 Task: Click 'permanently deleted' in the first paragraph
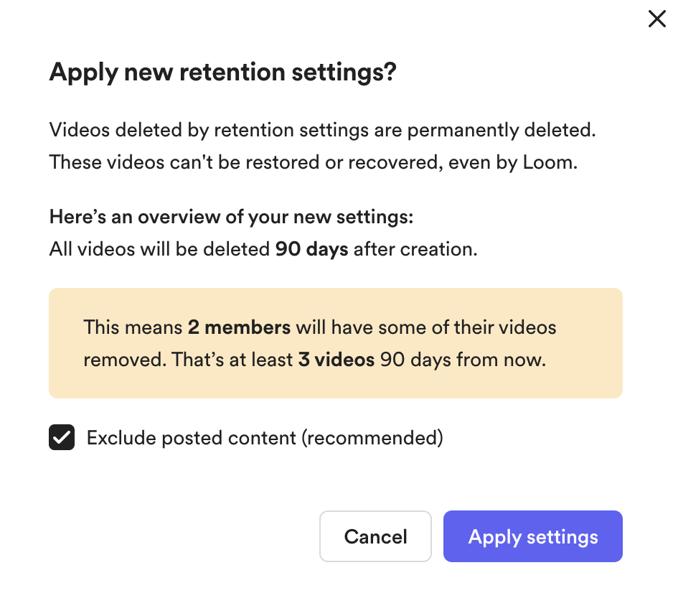click(502, 130)
